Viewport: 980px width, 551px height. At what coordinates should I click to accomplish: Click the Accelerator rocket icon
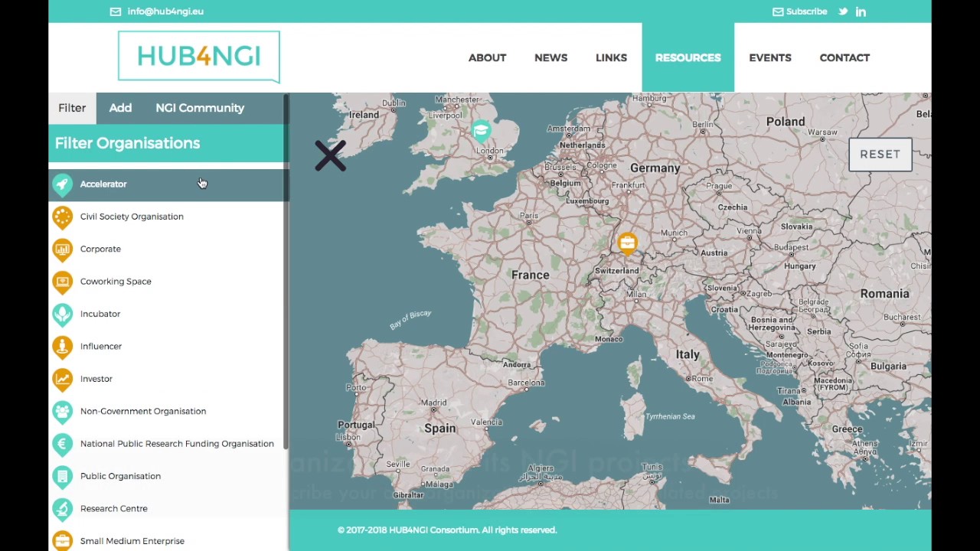pyautogui.click(x=62, y=184)
